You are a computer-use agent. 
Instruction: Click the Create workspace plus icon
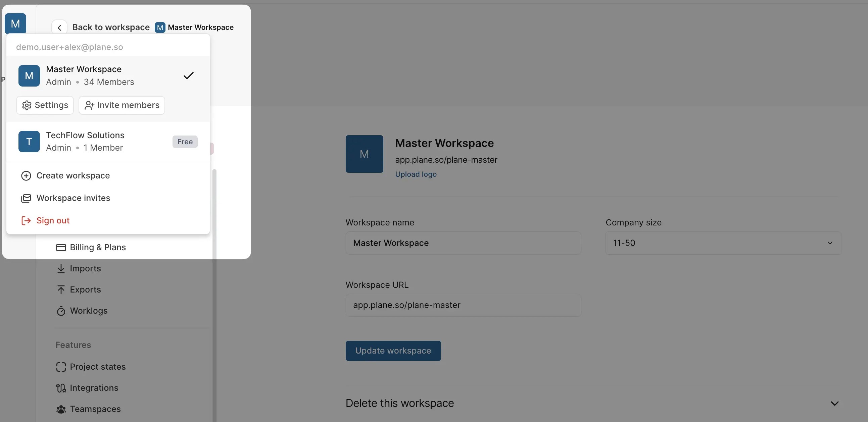[26, 175]
